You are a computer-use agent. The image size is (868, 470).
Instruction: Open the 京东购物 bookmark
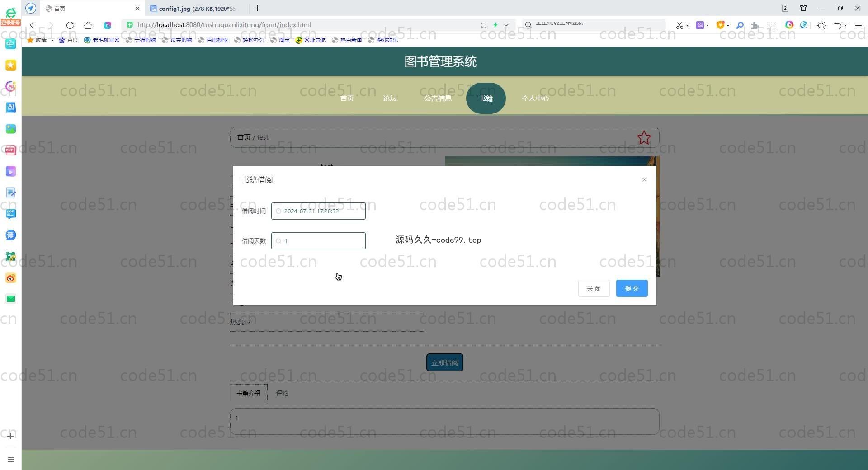(177, 40)
